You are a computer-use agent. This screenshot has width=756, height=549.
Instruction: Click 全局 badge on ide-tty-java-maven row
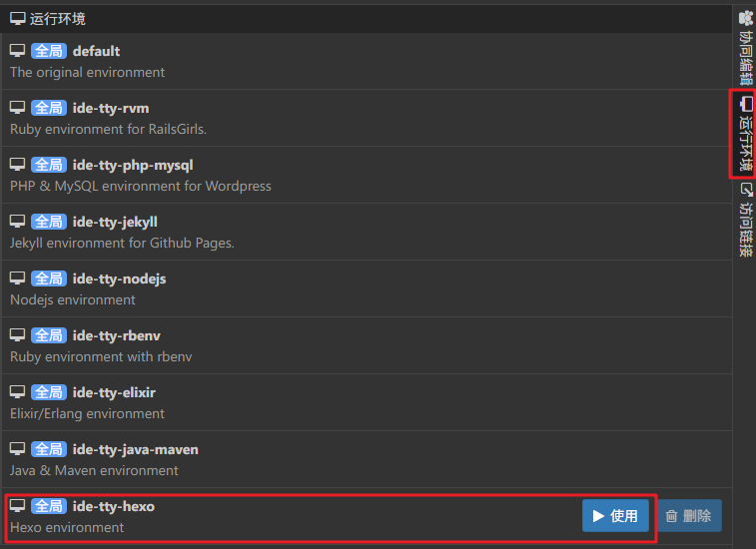click(x=49, y=449)
